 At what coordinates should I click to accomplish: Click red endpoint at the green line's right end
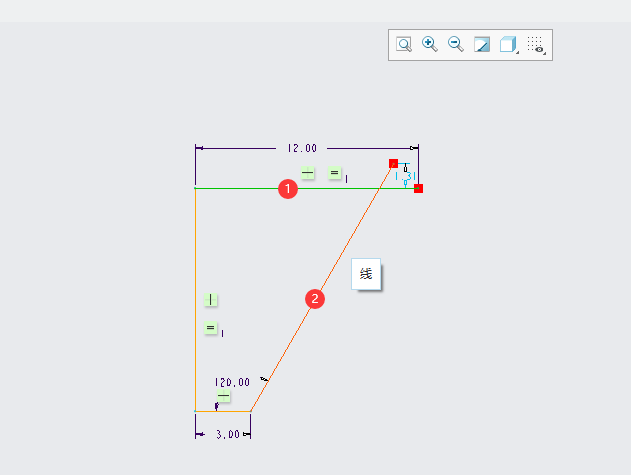coord(419,188)
